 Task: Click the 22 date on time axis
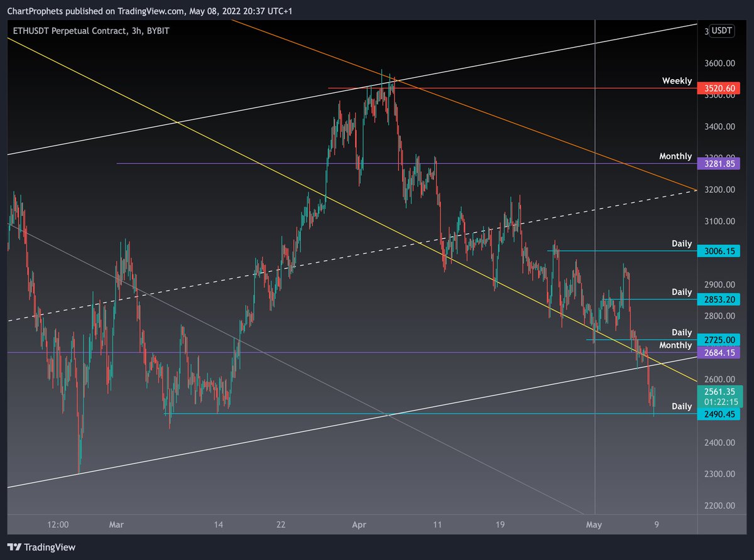pos(281,524)
